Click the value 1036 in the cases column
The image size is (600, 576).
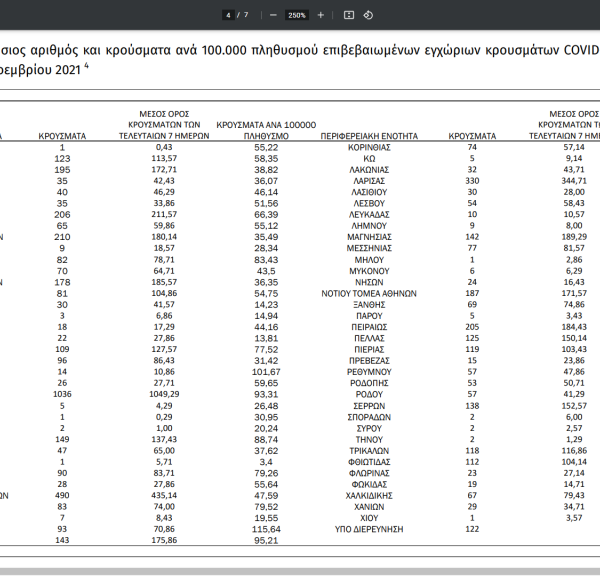tap(62, 394)
